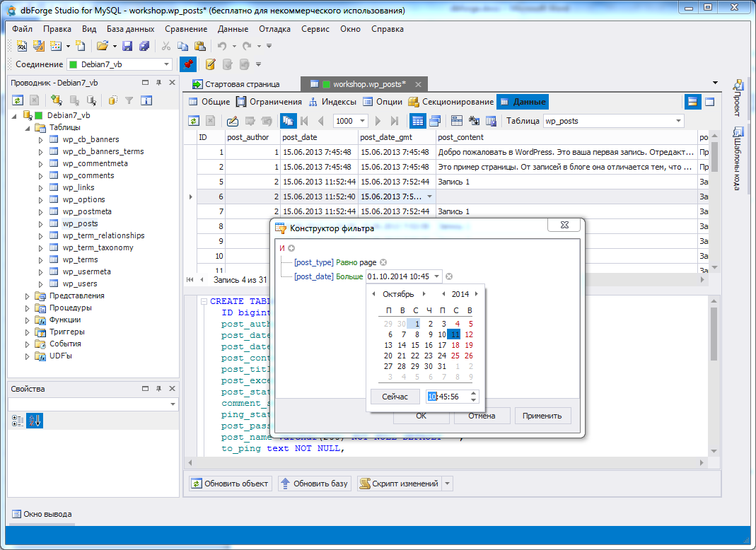The width and height of the screenshot is (756, 550).
Task: Expand the wp_posts table node
Action: 40,223
